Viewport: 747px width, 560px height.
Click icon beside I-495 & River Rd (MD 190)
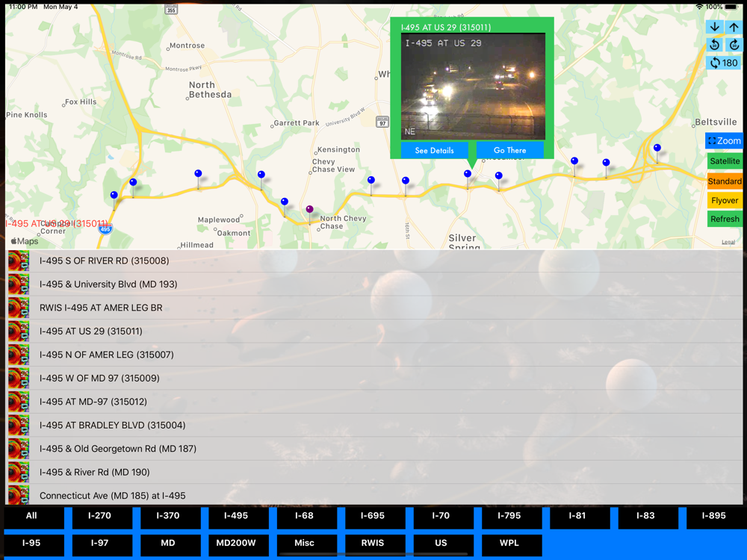[19, 472]
